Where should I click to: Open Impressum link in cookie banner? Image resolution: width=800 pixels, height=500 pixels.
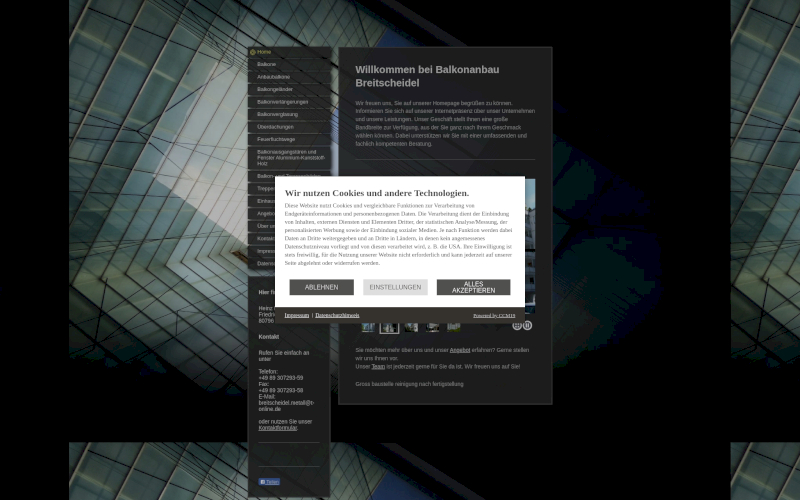coord(296,315)
